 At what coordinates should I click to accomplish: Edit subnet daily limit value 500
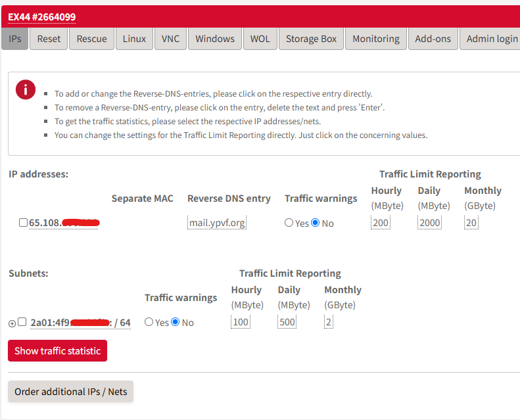287,322
